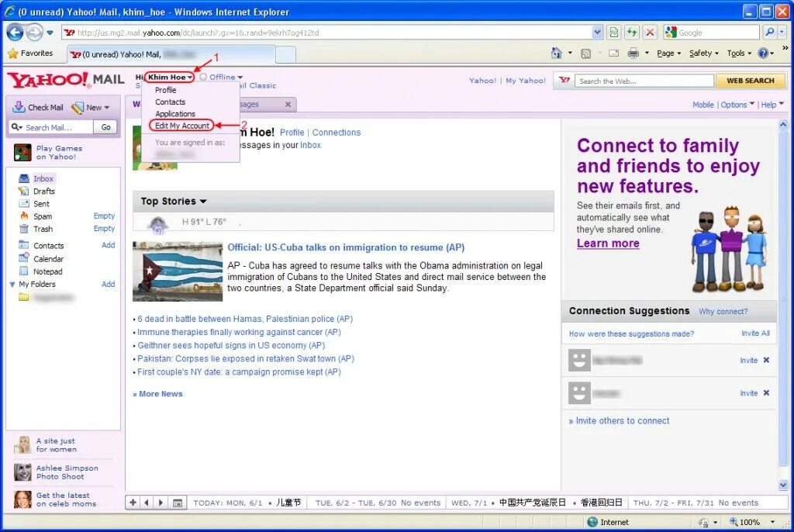794x532 pixels.
Task: Open Contacts in left sidebar
Action: coord(48,246)
